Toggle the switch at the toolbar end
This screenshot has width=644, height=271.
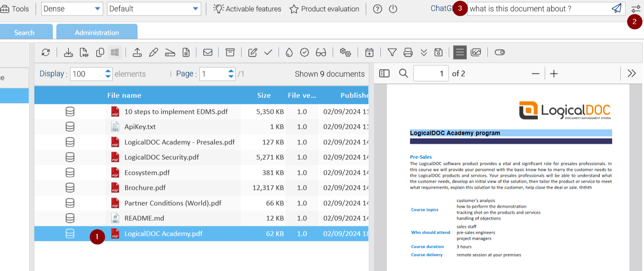500,52
